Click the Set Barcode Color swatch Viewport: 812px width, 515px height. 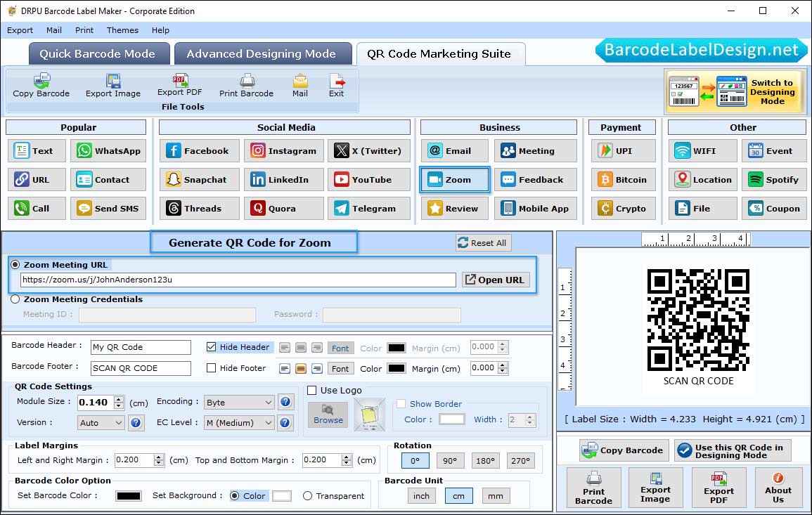coord(129,496)
